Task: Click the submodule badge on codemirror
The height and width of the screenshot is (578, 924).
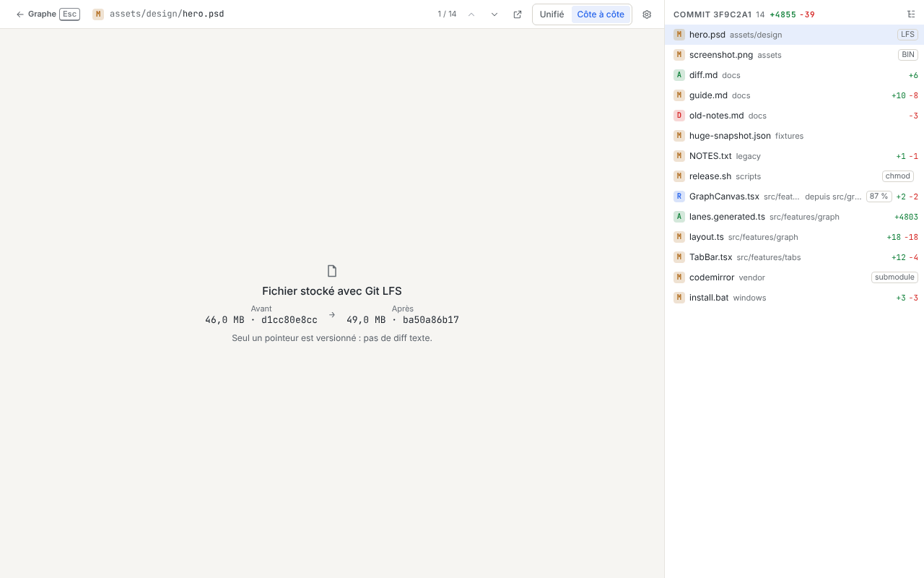Action: 894,277
